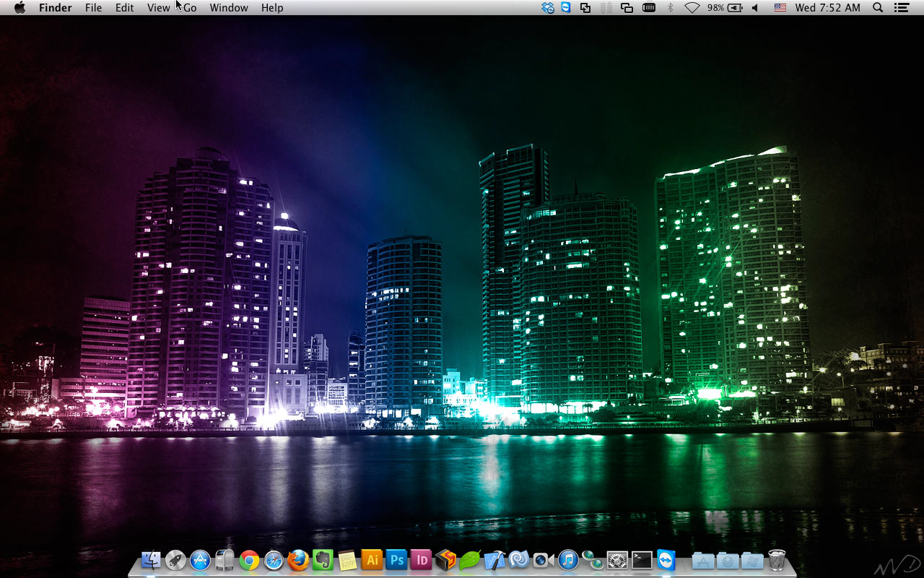Viewport: 924px width, 578px height.
Task: Open the Help menu
Action: click(x=272, y=7)
